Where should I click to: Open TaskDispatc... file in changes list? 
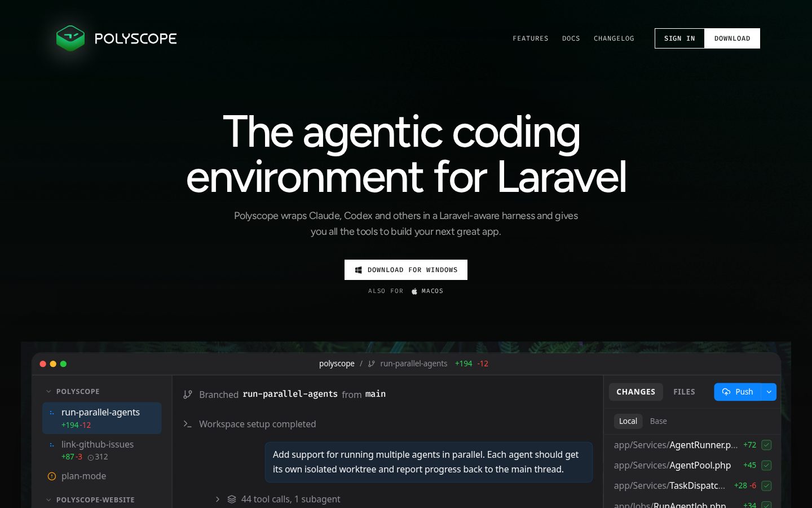[669, 485]
